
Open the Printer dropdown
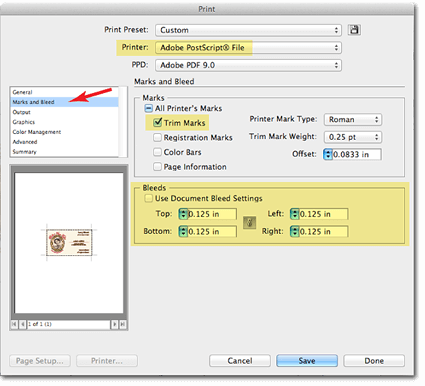click(x=248, y=47)
